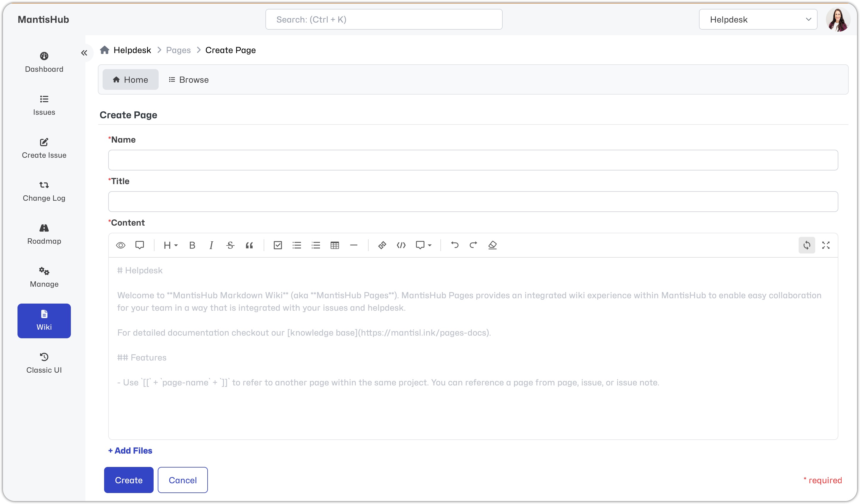The height and width of the screenshot is (504, 860).
Task: Redo the last edit
Action: point(473,245)
